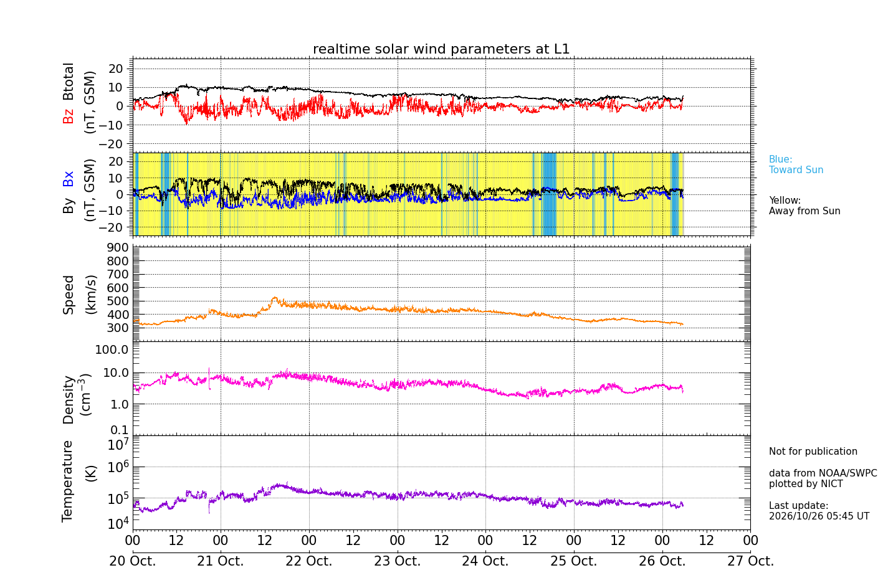Select the "27 Oct." date label
The image size is (883, 588).
pos(750,561)
